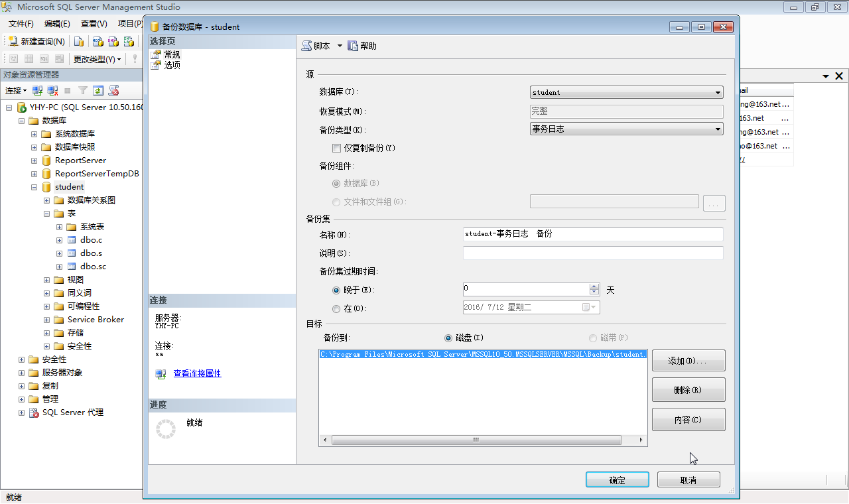Screen dimensions: 849x504
Task: Click the script-with-red-mark icon in Object Explorer toolbar
Action: pos(114,90)
